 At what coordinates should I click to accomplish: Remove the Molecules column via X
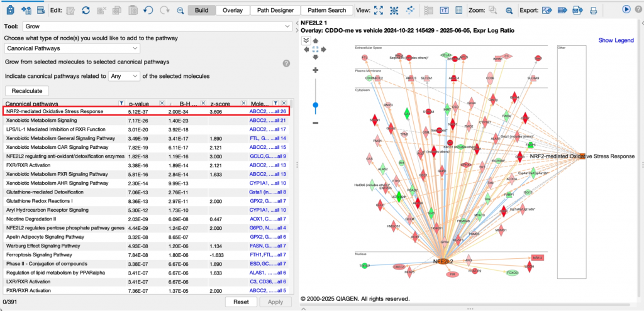click(x=284, y=102)
